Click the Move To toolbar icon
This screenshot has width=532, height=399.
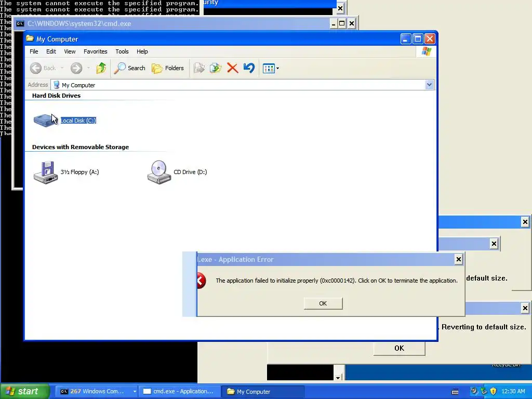[199, 68]
